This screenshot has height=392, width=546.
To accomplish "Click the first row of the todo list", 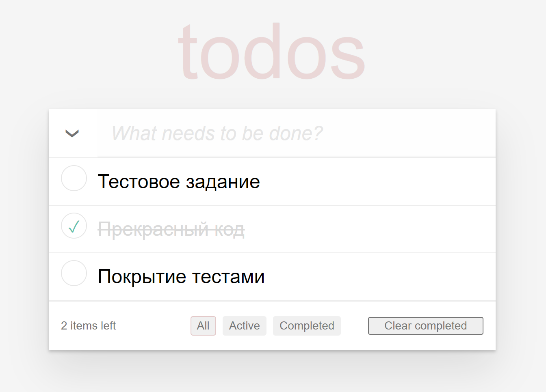I will tap(272, 181).
